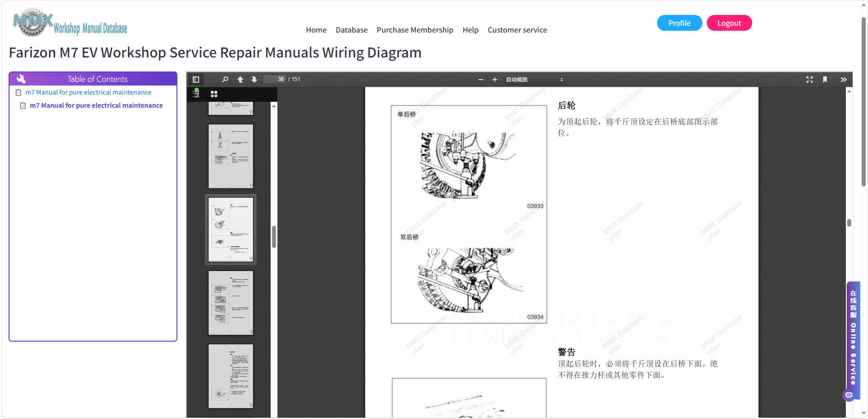The width and height of the screenshot is (868, 419).
Task: Click the Table of Contents header
Action: [93, 79]
